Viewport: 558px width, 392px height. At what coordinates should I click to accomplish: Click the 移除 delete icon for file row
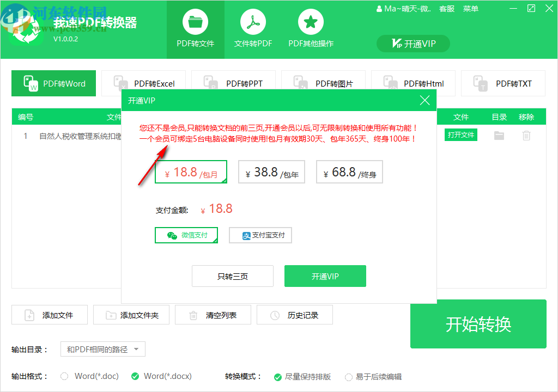tap(526, 135)
